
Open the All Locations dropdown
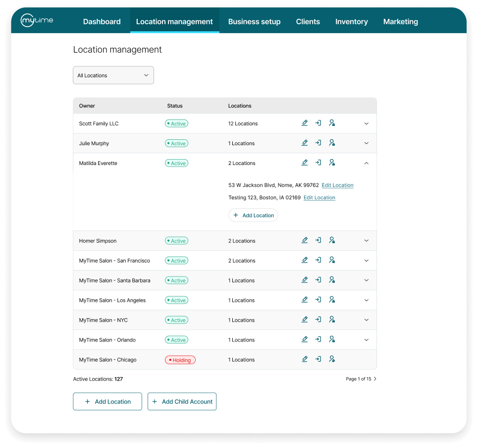(x=113, y=75)
